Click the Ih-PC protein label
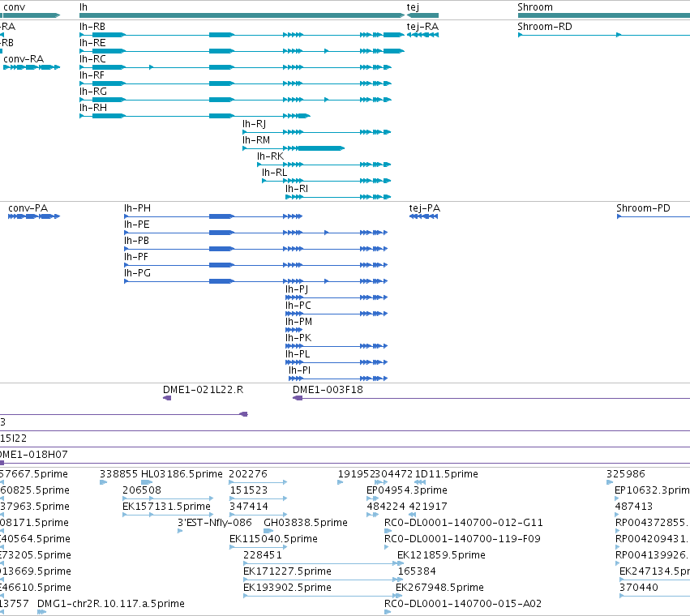Image resolution: width=690 pixels, height=616 pixels. pos(298,306)
